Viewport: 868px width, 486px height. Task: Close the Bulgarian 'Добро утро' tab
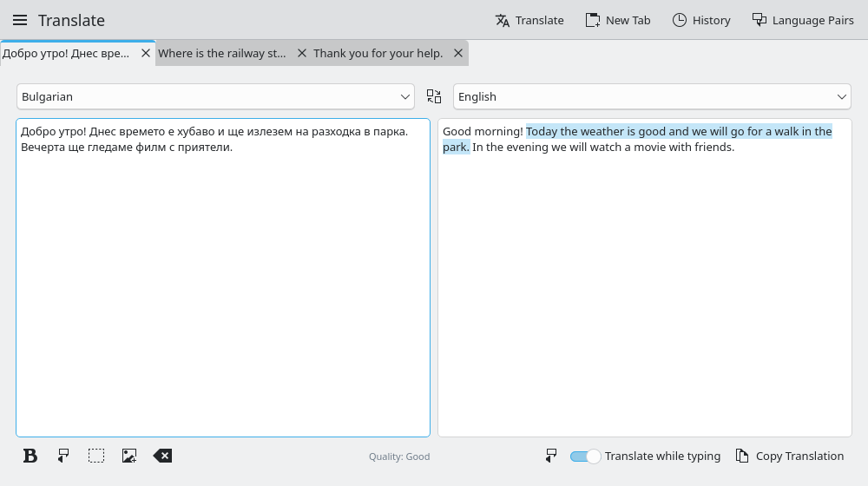coord(146,53)
